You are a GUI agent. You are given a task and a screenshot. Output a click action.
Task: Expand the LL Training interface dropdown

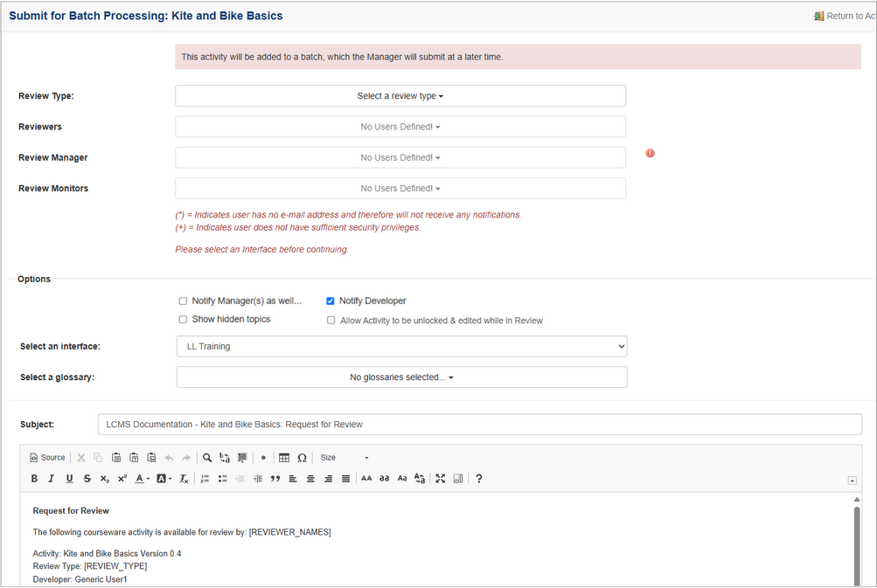point(401,347)
